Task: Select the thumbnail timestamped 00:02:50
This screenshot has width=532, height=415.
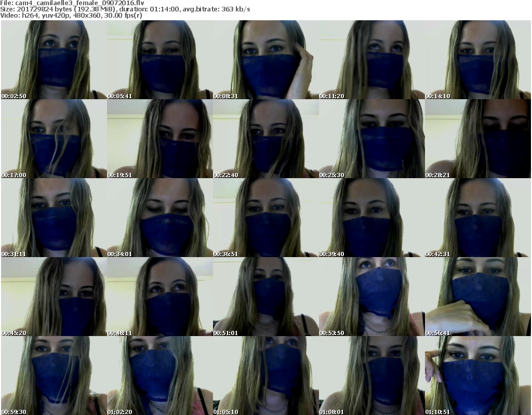Action: [54, 60]
